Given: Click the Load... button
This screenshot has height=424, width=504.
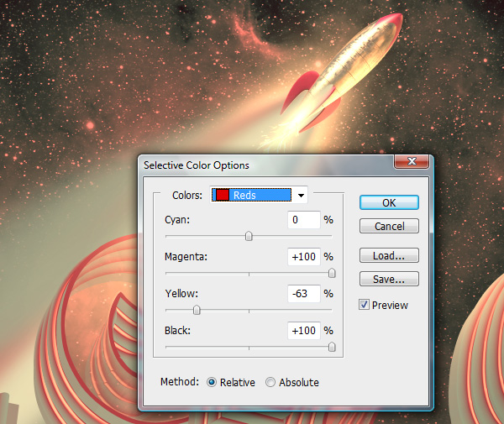Looking at the screenshot, I should (x=389, y=256).
